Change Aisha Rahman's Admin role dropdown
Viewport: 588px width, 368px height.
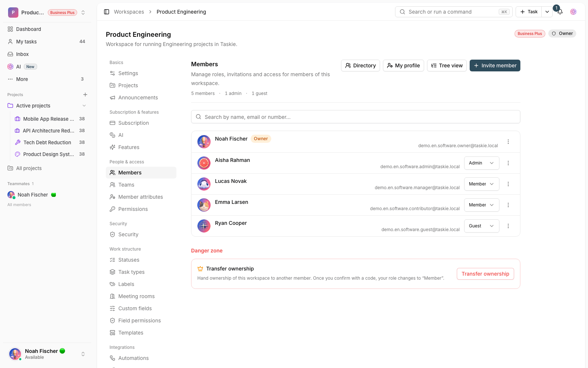(x=481, y=163)
